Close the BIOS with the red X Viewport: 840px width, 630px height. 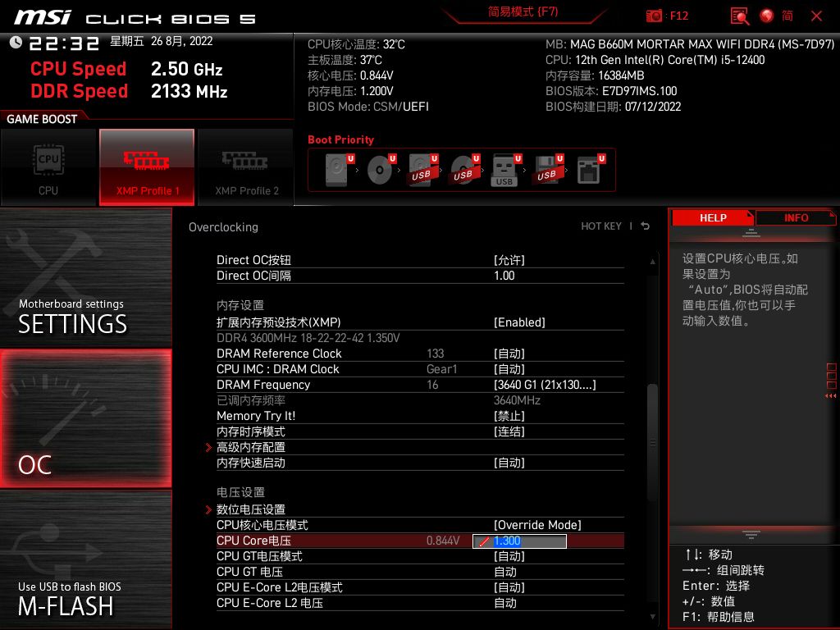point(816,16)
